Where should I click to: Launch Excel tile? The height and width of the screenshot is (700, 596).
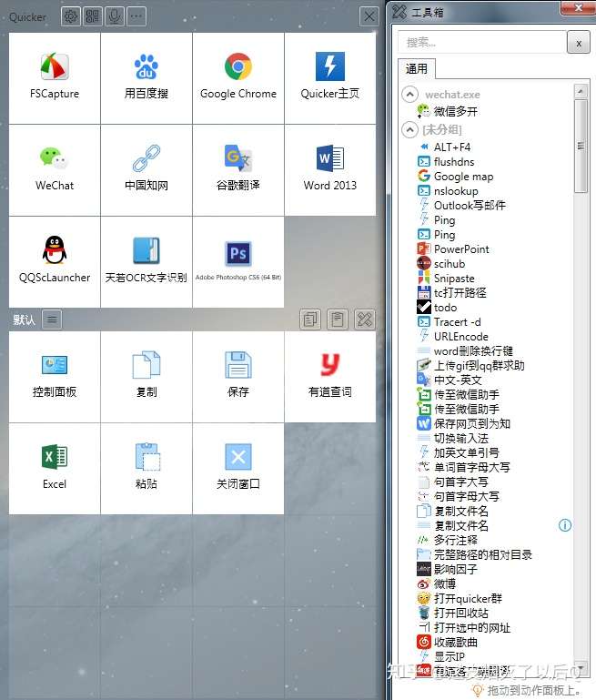tap(55, 469)
